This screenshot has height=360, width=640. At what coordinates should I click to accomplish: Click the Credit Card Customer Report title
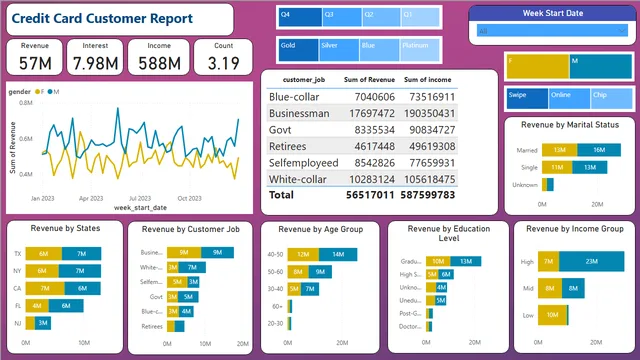point(102,18)
